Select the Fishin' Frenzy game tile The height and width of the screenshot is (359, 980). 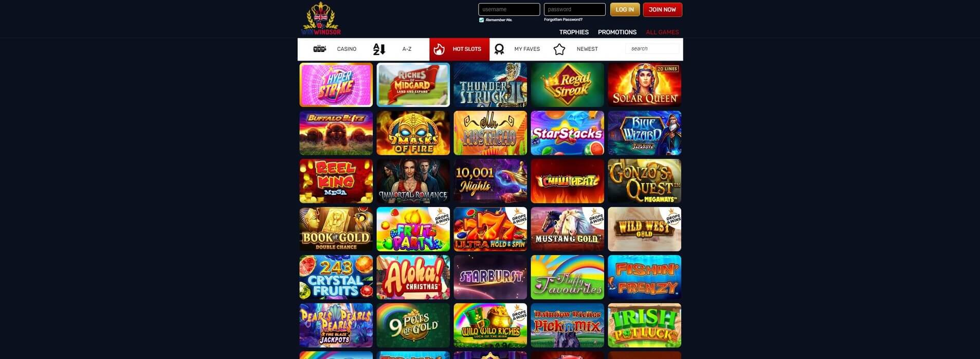click(644, 277)
